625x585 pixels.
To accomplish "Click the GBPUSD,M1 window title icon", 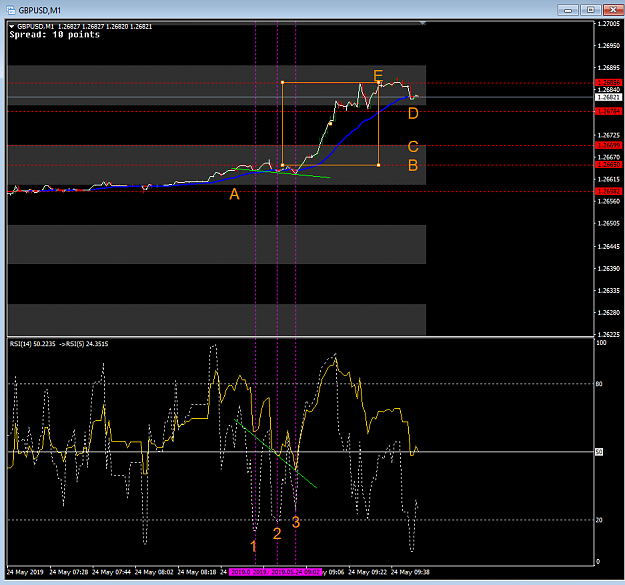I will coord(11,10).
